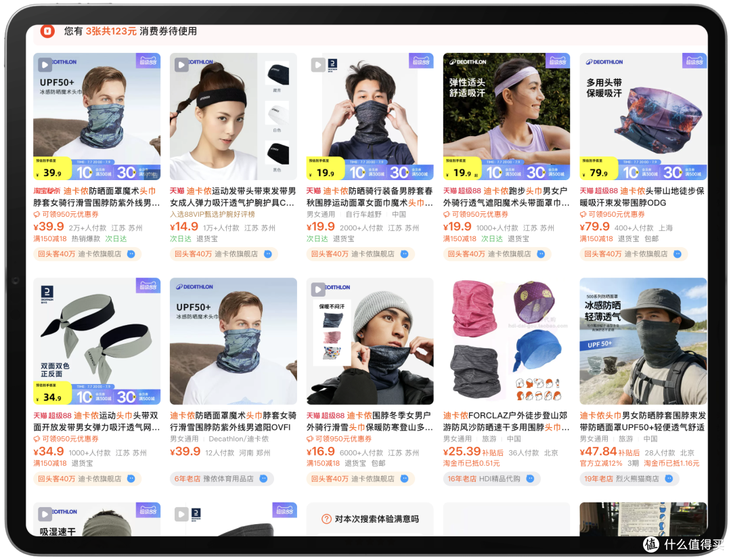
Task: Open the black headband woman product image
Action: 233,116
